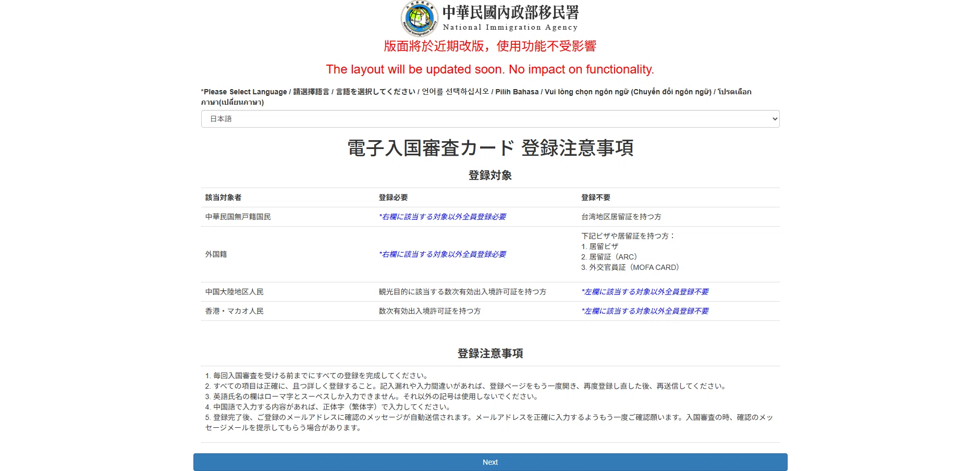Click blue '左欄' note in 香港・マカオ人民 row
This screenshot has width=980, height=471.
click(645, 311)
